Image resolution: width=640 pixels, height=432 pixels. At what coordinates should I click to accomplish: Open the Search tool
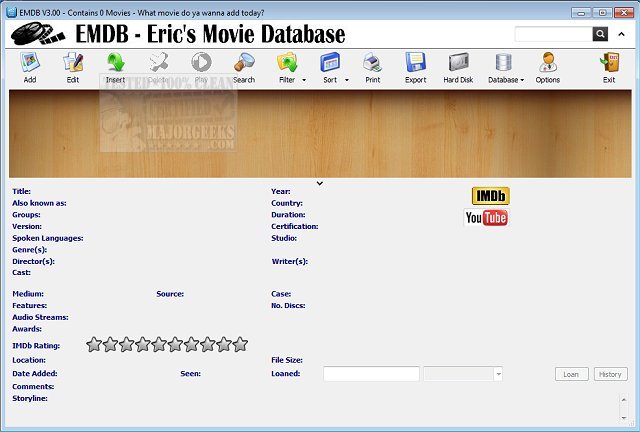243,66
